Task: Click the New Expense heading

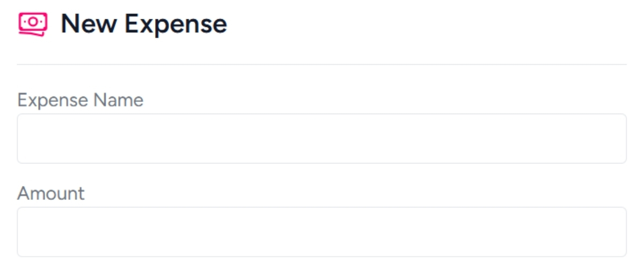Action: [143, 24]
